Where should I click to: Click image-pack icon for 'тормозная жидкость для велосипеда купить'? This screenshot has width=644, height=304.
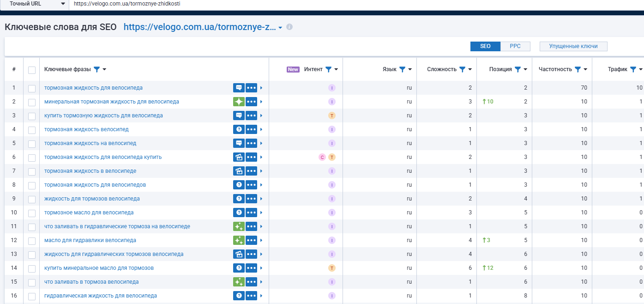pos(239,157)
